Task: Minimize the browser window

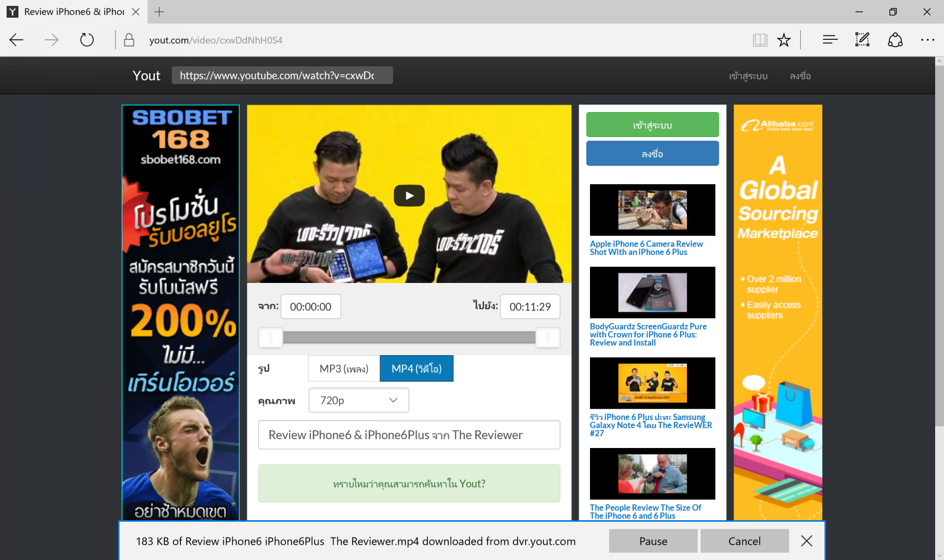Action: pos(859,12)
